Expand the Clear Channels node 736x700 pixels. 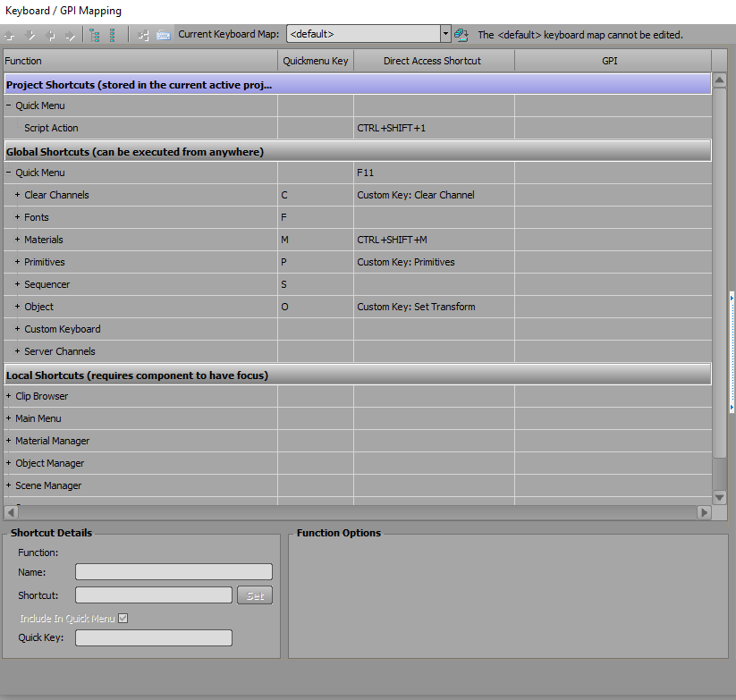click(17, 195)
